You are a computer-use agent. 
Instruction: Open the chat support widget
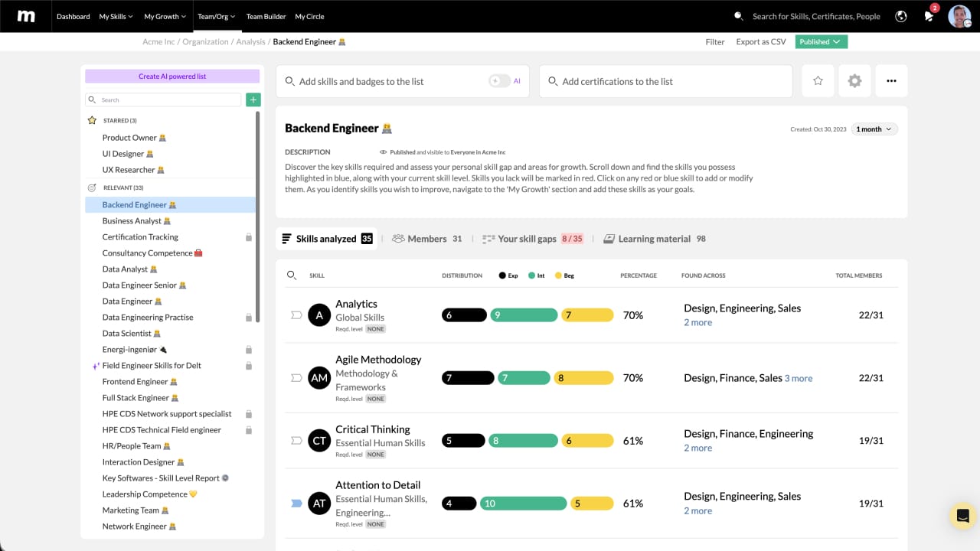pyautogui.click(x=962, y=516)
